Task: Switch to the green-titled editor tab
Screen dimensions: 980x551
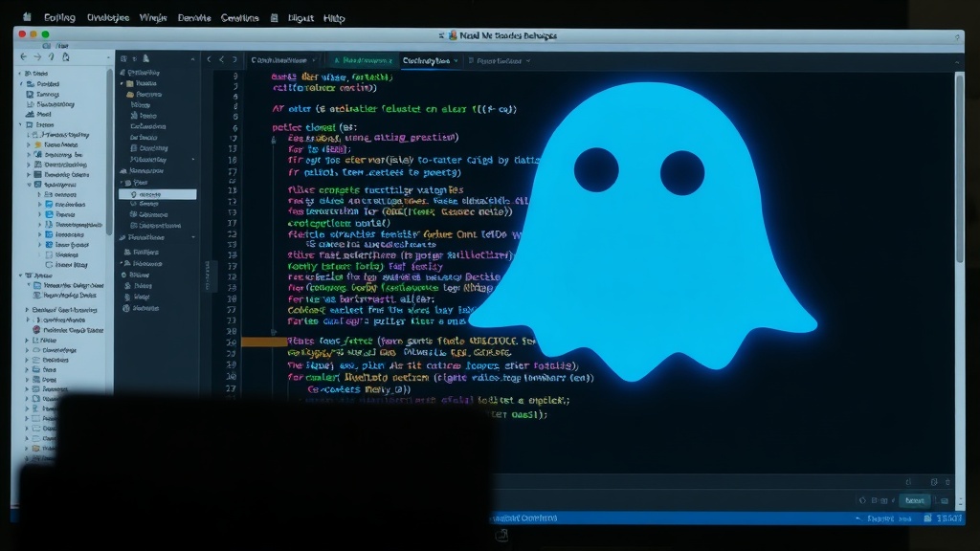Action: tap(363, 60)
